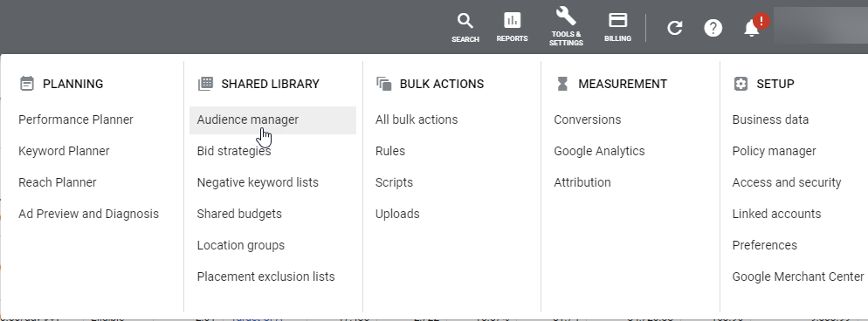The height and width of the screenshot is (321, 868).
Task: Open Bid strategies
Action: [234, 152]
